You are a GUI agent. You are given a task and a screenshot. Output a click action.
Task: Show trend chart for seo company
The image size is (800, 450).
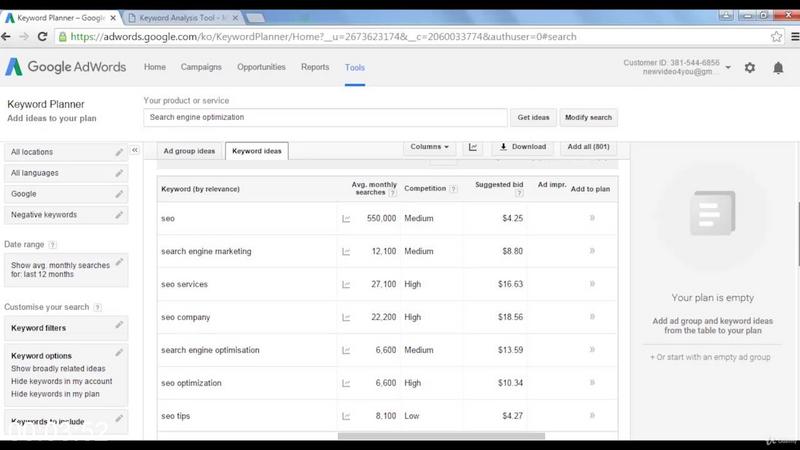pyautogui.click(x=346, y=317)
